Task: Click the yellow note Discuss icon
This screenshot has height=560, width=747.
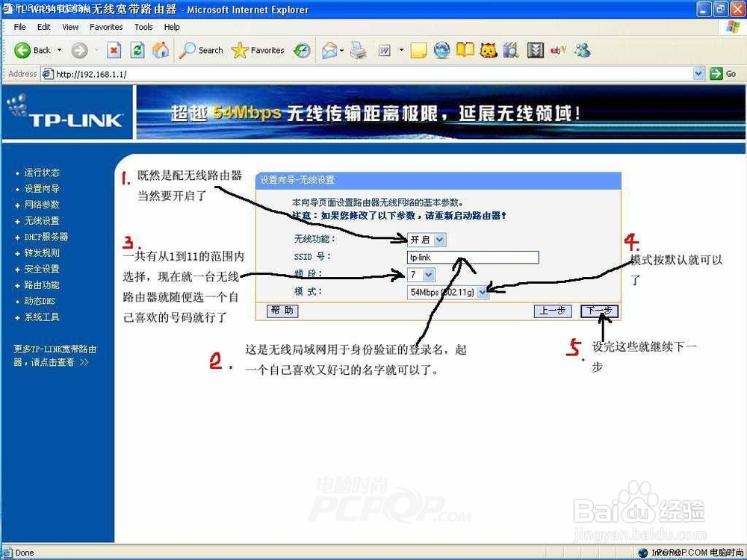Action: pos(418,50)
